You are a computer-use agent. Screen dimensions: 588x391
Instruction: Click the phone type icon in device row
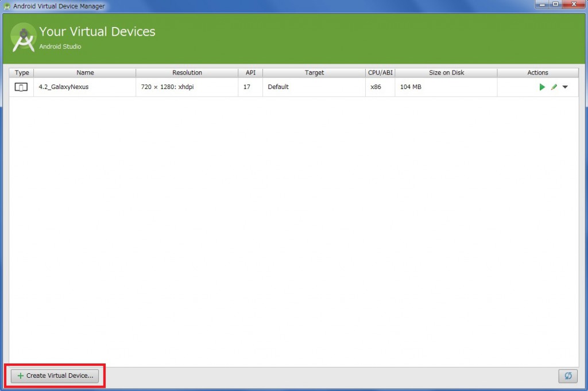point(21,87)
